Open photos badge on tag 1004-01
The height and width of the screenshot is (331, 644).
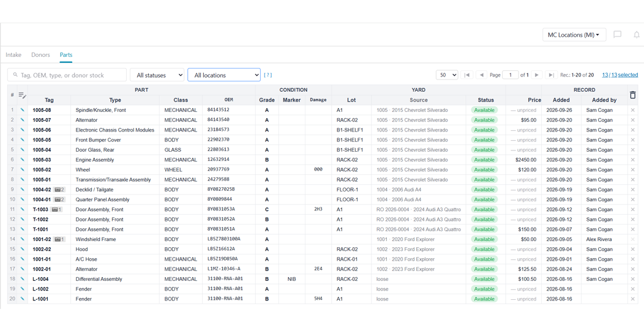[x=59, y=199]
